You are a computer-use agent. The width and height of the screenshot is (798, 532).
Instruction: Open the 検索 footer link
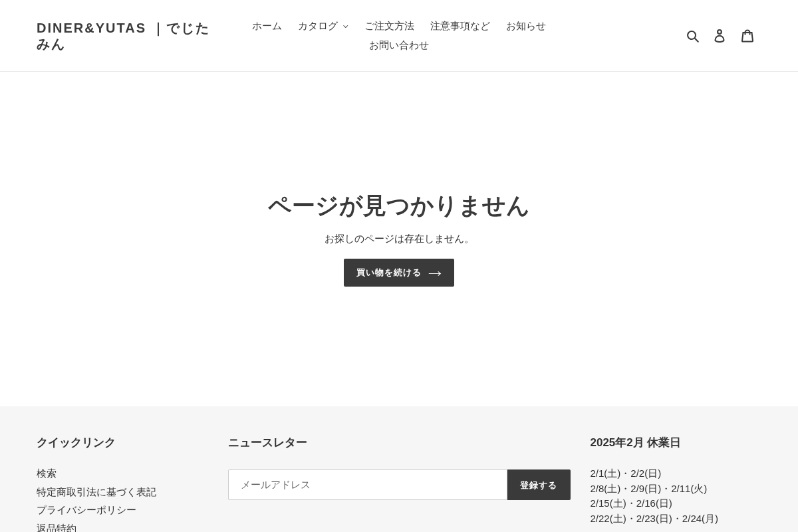[x=47, y=473]
